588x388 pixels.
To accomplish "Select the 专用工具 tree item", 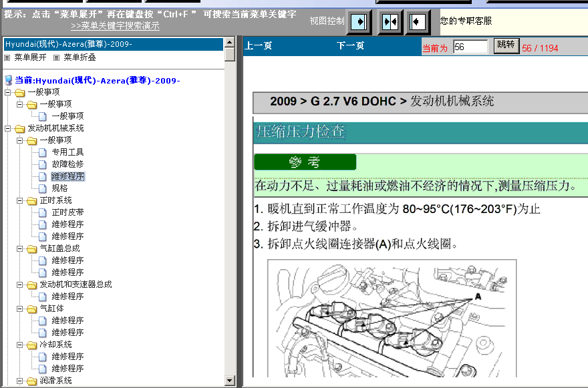I will [67, 152].
